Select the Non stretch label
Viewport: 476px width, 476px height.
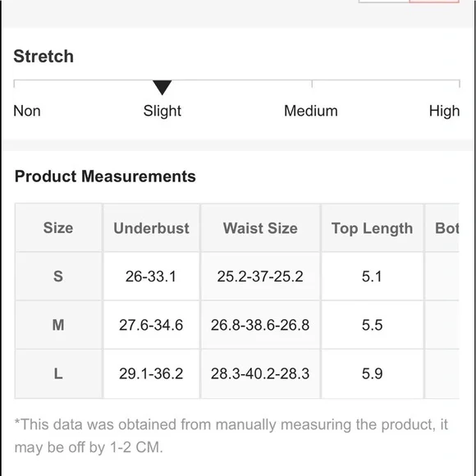pyautogui.click(x=27, y=111)
